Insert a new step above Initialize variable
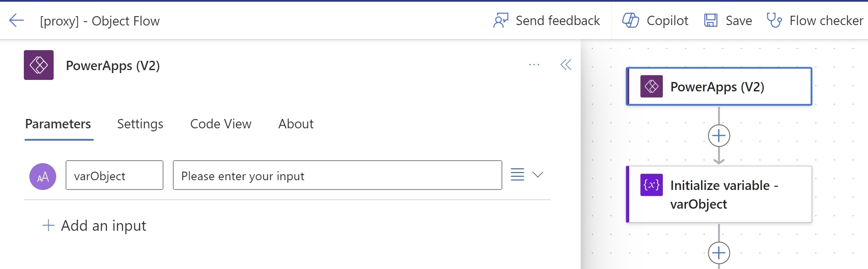The image size is (868, 269). [x=719, y=136]
